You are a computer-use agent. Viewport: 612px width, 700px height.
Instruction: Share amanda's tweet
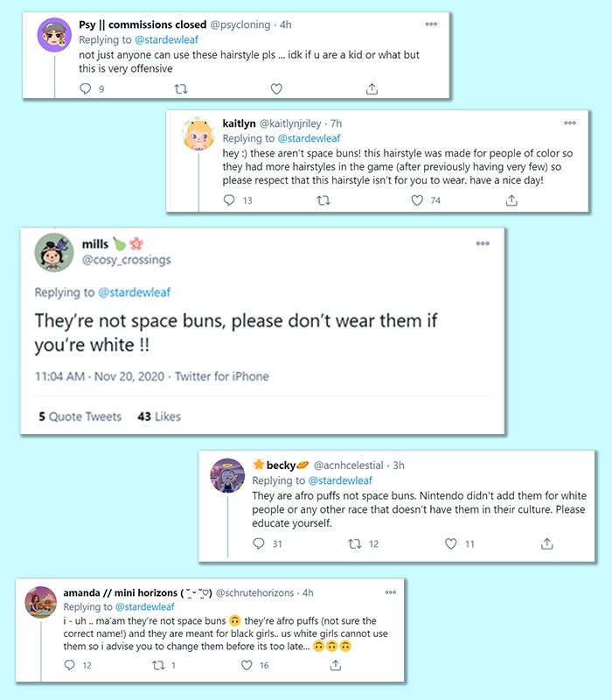click(335, 666)
